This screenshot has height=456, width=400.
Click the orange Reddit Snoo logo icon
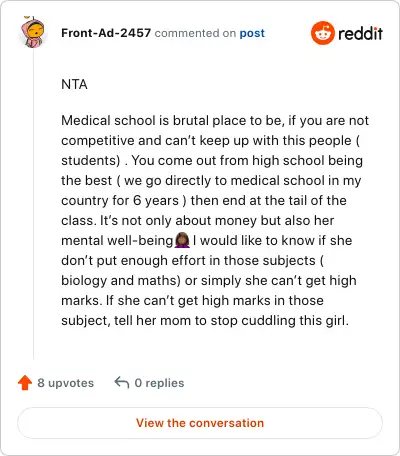click(322, 33)
